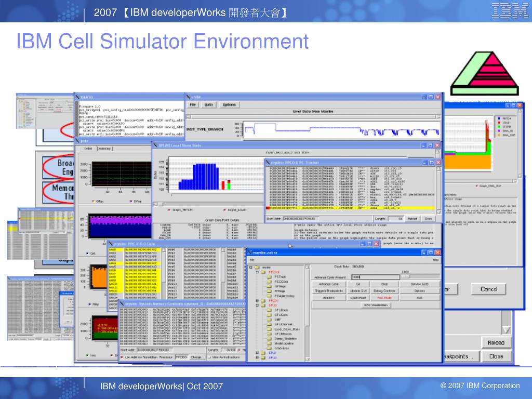Collapse the PPC0:0 tree node
Viewport: 532px width, 399px height.
257,272
